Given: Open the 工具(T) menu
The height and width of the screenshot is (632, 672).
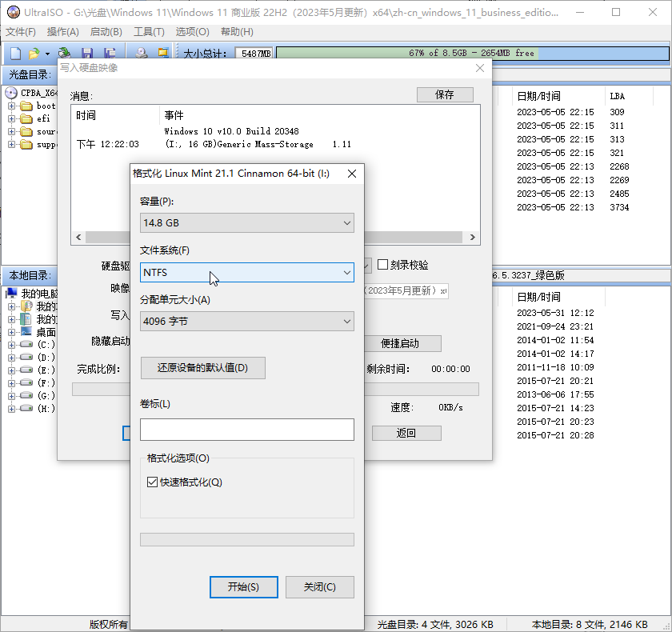Looking at the screenshot, I should point(149,32).
